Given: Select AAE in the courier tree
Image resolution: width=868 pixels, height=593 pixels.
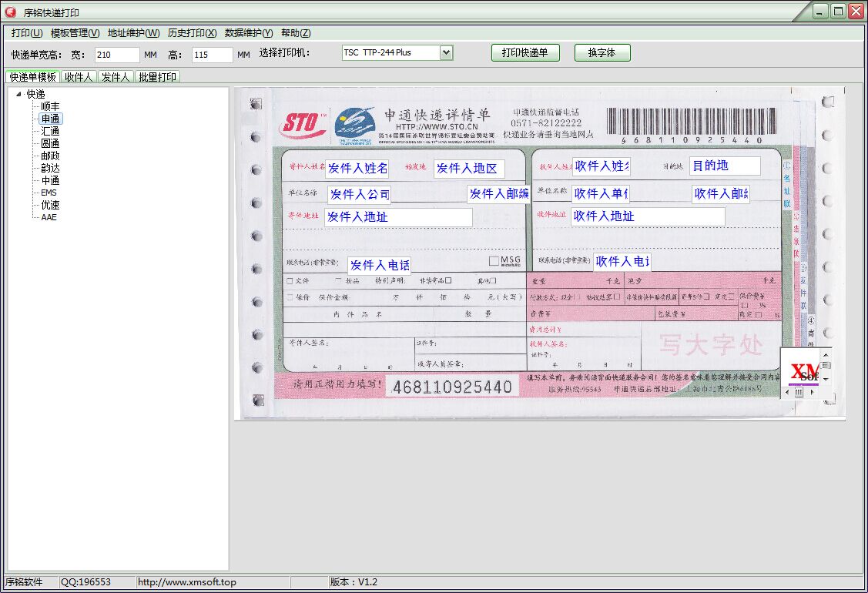Looking at the screenshot, I should [49, 217].
